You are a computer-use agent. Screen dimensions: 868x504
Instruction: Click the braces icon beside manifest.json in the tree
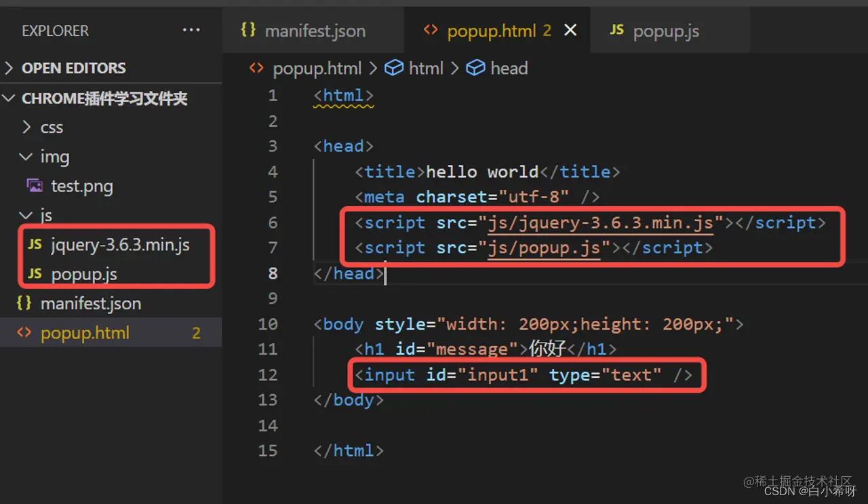point(24,303)
